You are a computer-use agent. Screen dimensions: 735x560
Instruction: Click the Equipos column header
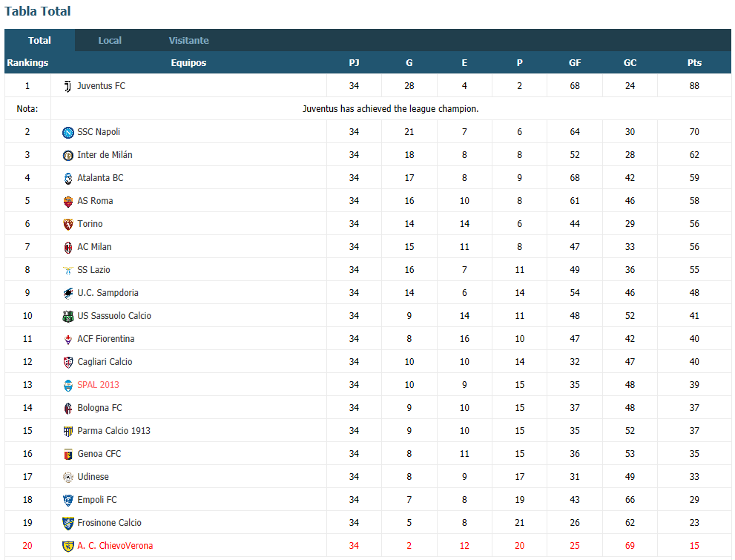(x=188, y=63)
